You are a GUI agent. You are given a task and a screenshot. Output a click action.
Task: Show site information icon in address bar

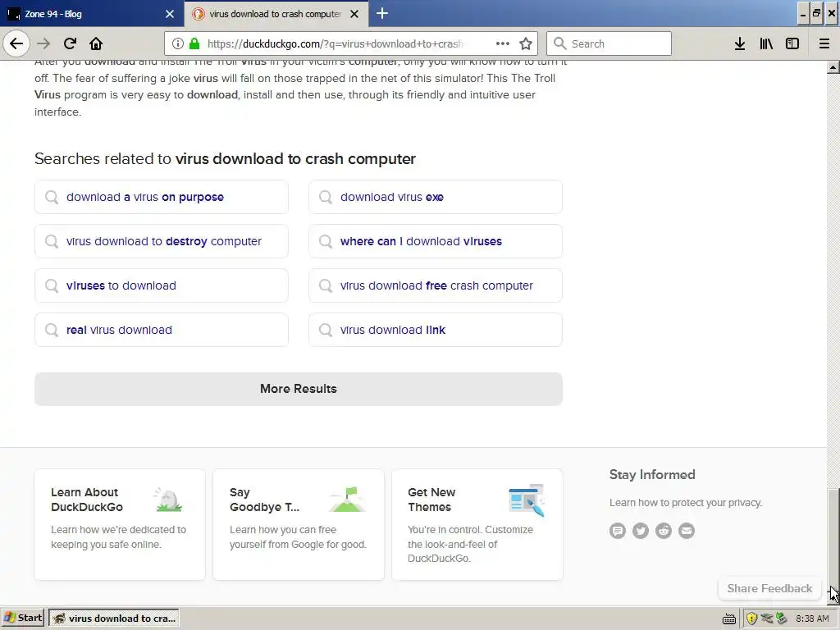pos(178,43)
